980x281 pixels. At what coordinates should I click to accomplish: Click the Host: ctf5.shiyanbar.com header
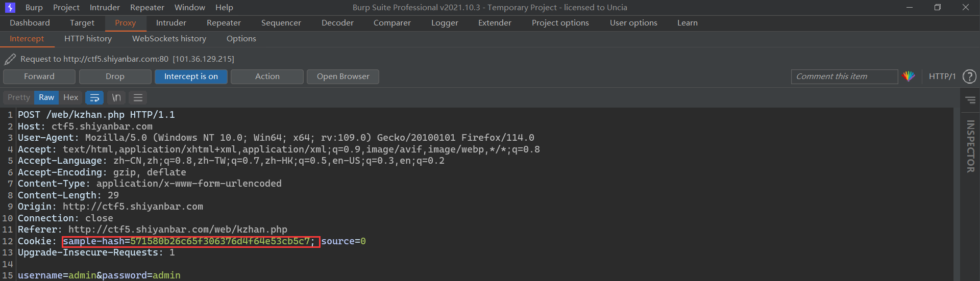85,126
